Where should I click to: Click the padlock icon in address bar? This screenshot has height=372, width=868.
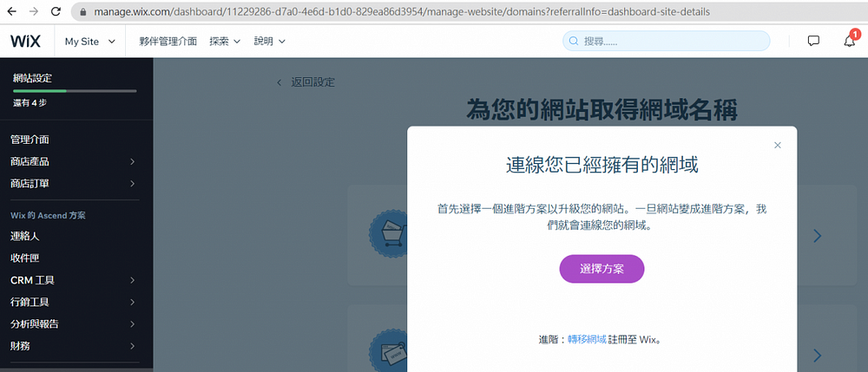[83, 11]
